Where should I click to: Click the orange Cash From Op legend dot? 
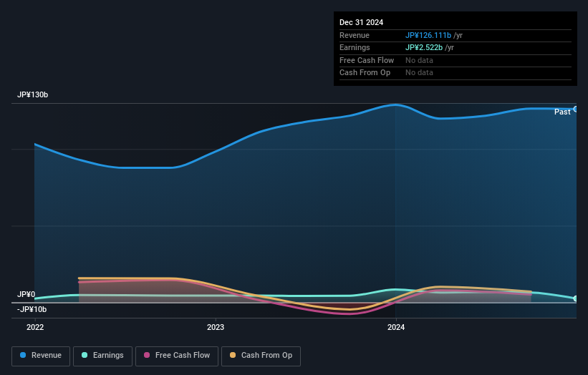(233, 355)
